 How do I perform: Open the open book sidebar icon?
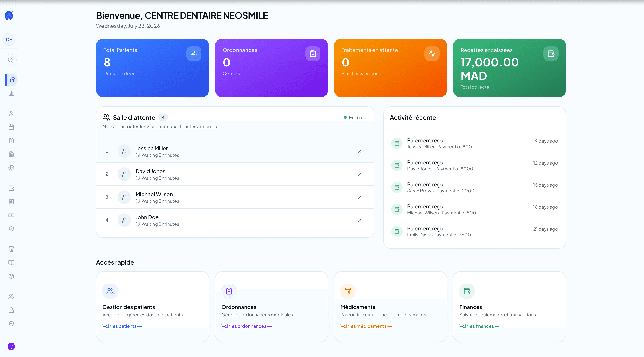coord(11,262)
